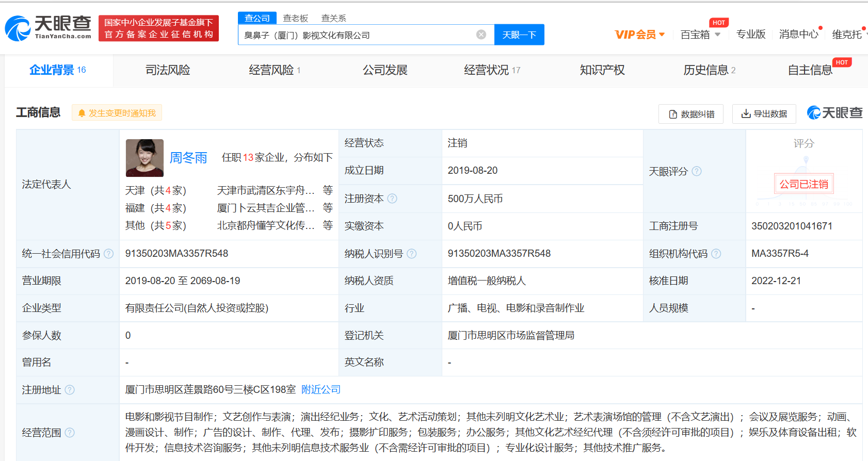
Task: Click the help icon next to 注册资本
Action: 392,199
